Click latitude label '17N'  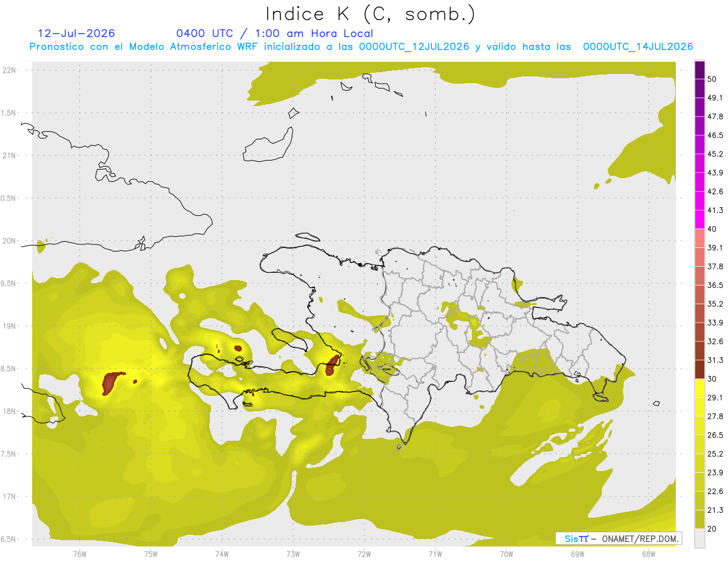9,497
